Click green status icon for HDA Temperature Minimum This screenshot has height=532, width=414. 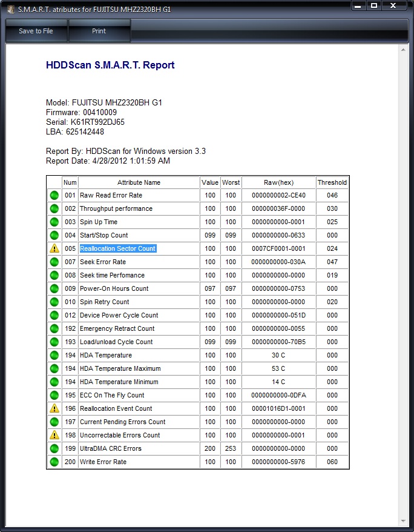click(x=54, y=382)
